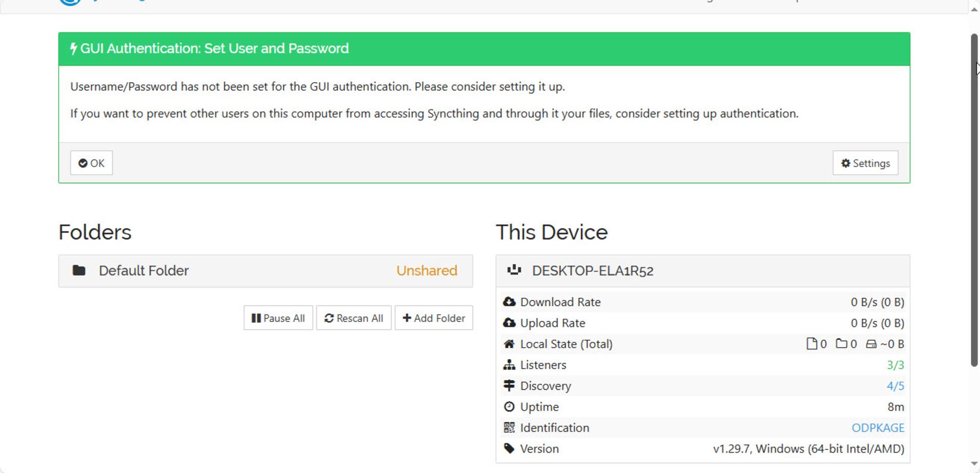Click the Listeners network icon

click(509, 365)
